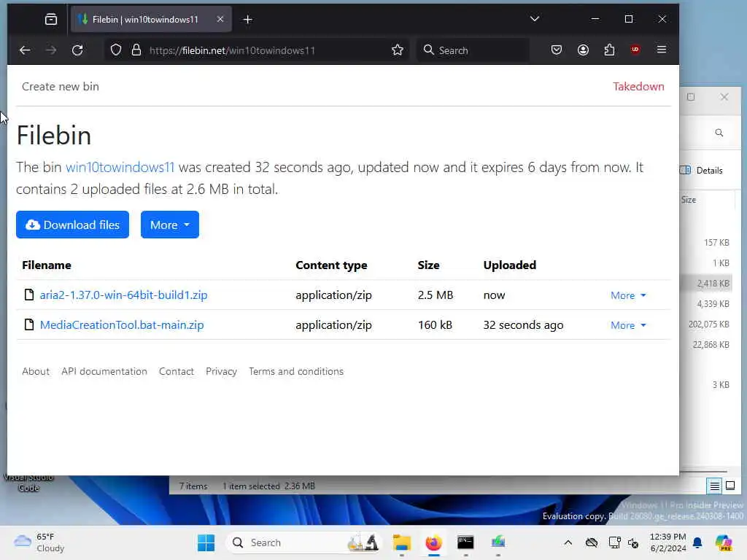Open API documentation footer link
Viewport: 747px width, 560px height.
click(104, 371)
